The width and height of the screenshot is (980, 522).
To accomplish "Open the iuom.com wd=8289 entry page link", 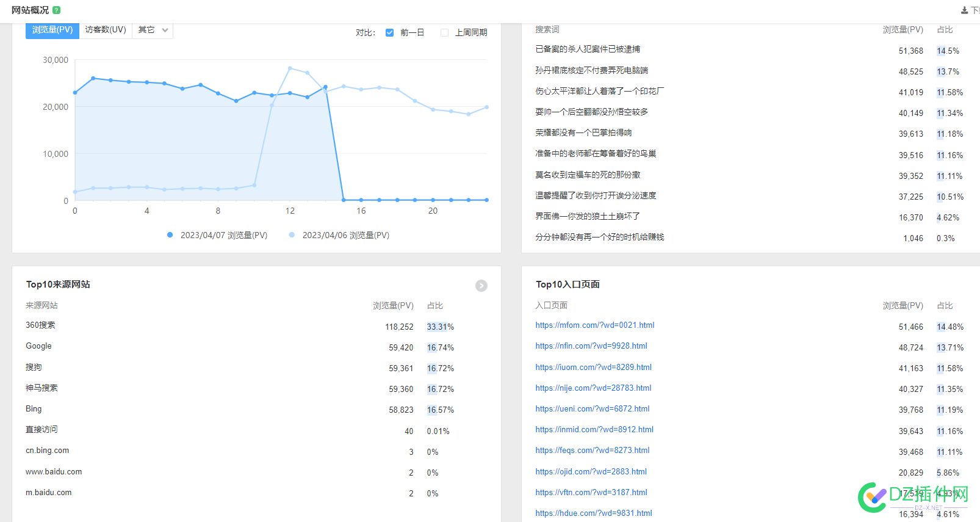I will pos(594,368).
